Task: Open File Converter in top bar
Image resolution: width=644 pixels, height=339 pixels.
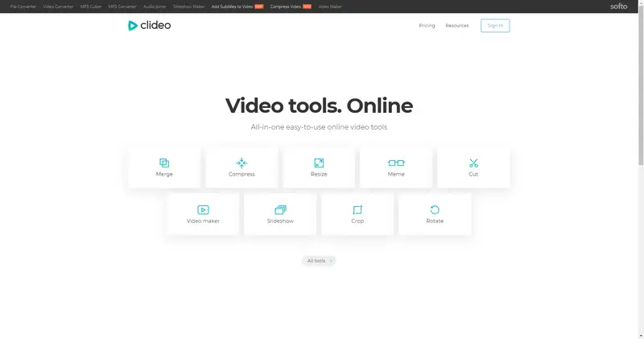Action: 18,6
